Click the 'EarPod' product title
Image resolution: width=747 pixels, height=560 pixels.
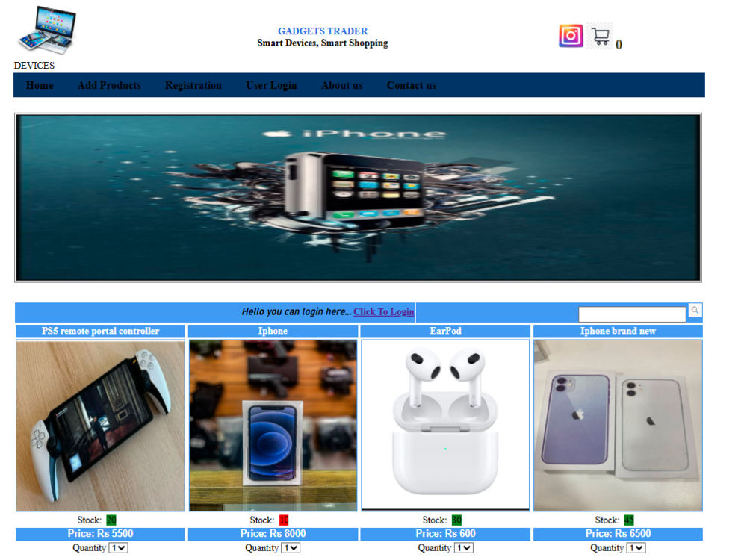(x=445, y=331)
